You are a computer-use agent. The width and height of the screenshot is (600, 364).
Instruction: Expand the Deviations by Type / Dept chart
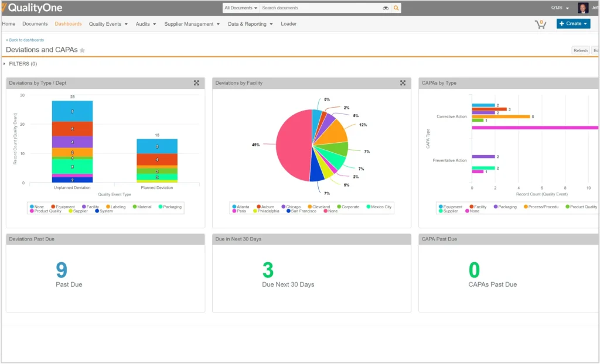196,83
